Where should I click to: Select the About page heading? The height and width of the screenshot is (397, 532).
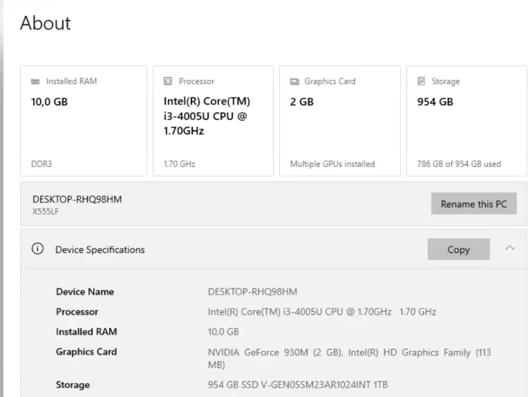(45, 23)
